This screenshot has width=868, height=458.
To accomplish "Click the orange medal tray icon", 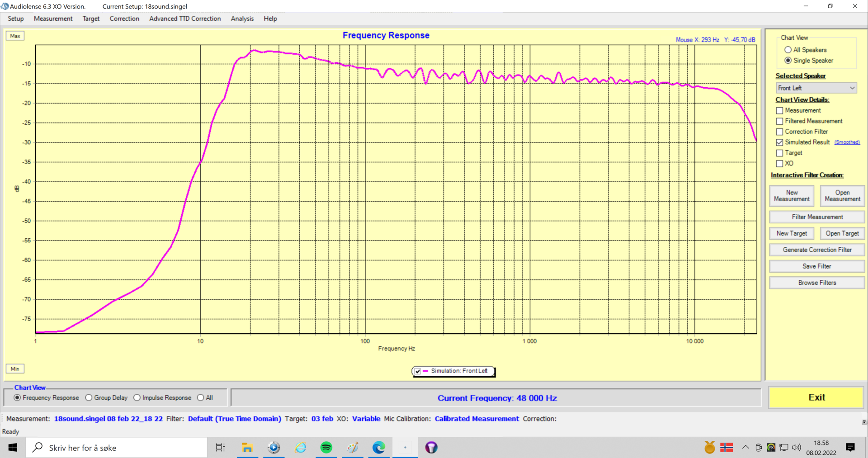I will [x=710, y=448].
